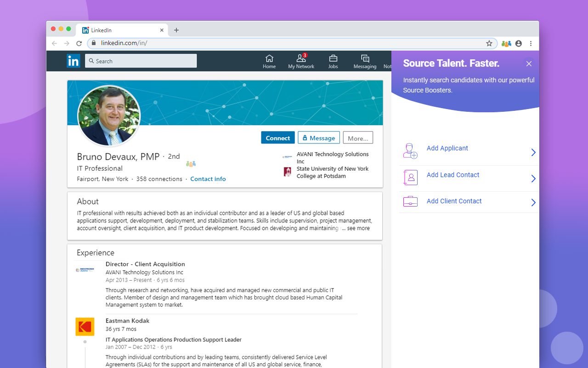This screenshot has height=368, width=588.
Task: Click the Experience section heading
Action: 96,253
